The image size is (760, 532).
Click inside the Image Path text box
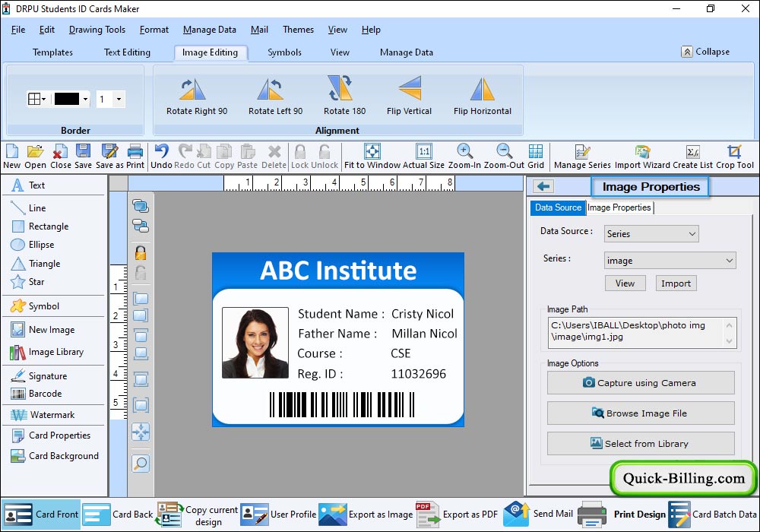tap(641, 332)
